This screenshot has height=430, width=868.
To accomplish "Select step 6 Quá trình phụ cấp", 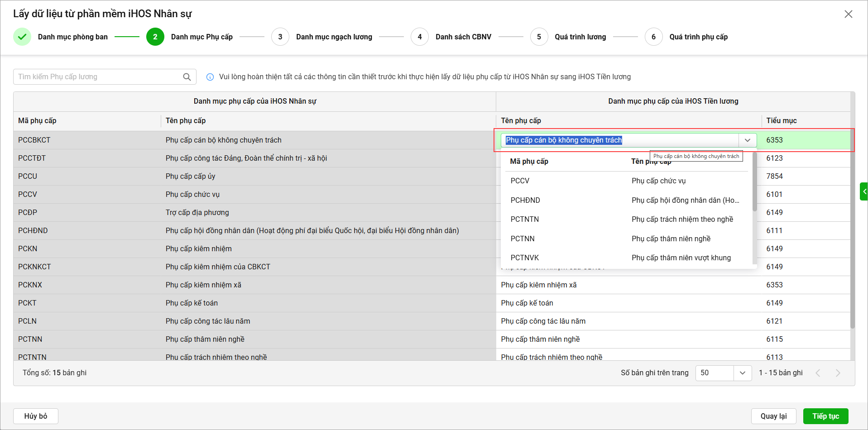I will coord(686,37).
